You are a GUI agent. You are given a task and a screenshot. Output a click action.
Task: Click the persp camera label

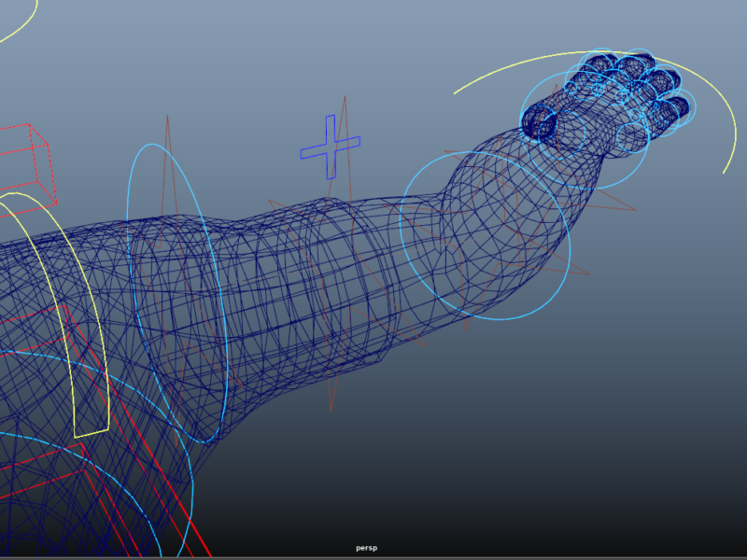click(366, 548)
